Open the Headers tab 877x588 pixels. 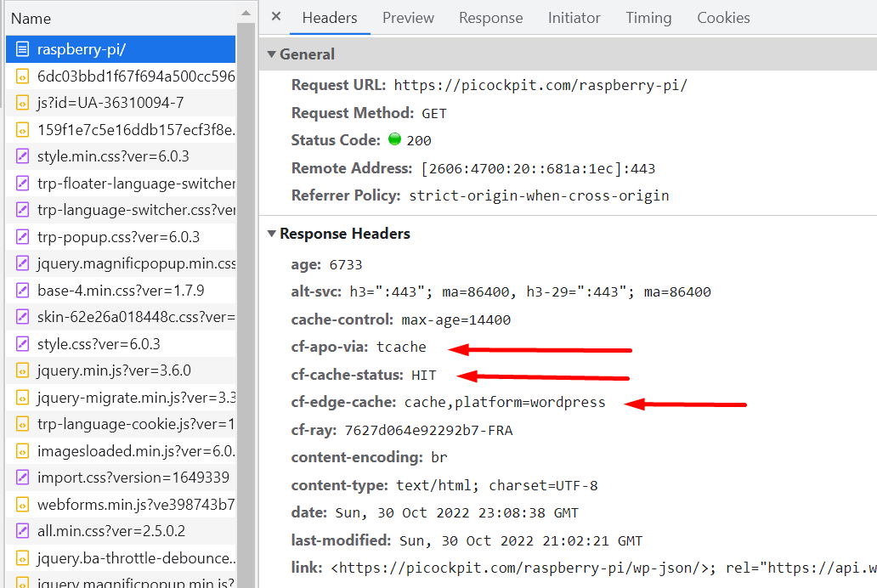(330, 18)
